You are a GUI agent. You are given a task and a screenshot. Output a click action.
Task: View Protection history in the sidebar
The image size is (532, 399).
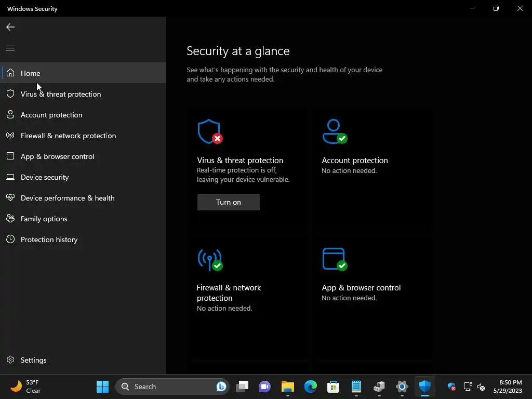pos(83,240)
